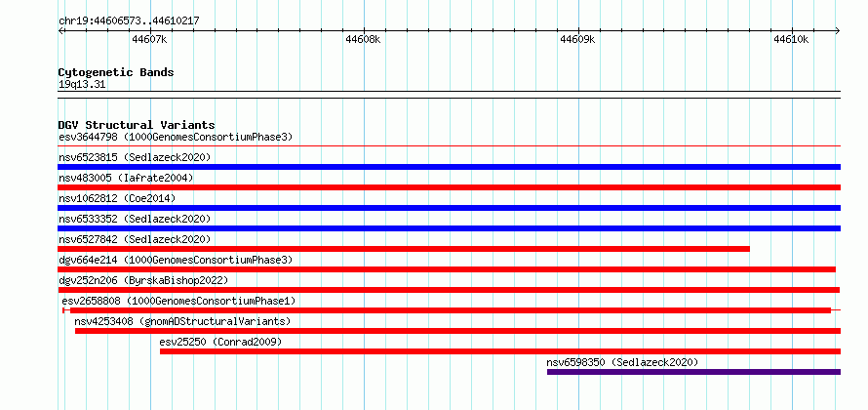This screenshot has width=868, height=410.
Task: Click the red esv25250 variant bar
Action: point(500,351)
